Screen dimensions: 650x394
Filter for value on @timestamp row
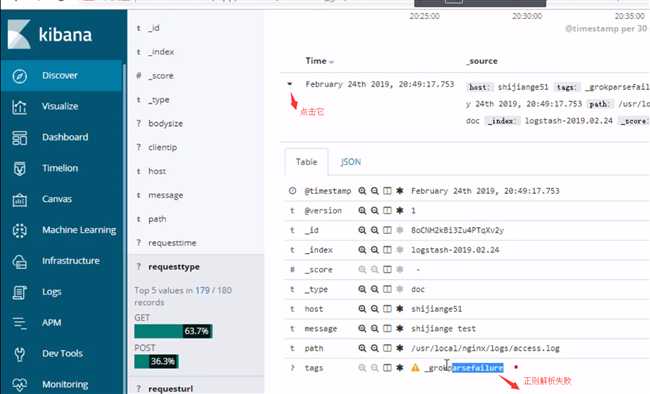pyautogui.click(x=362, y=191)
